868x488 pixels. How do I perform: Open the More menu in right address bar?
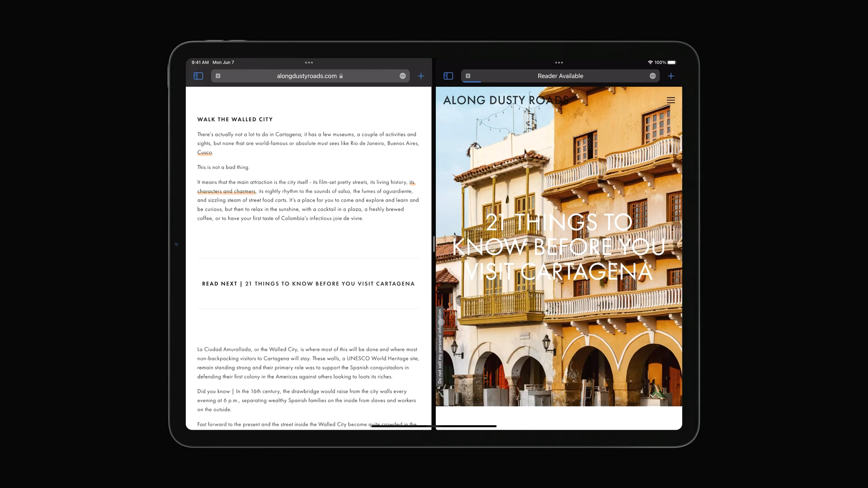pyautogui.click(x=652, y=76)
